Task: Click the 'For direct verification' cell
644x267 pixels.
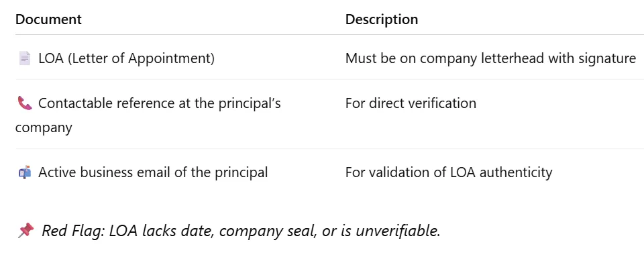Action: 411,103
